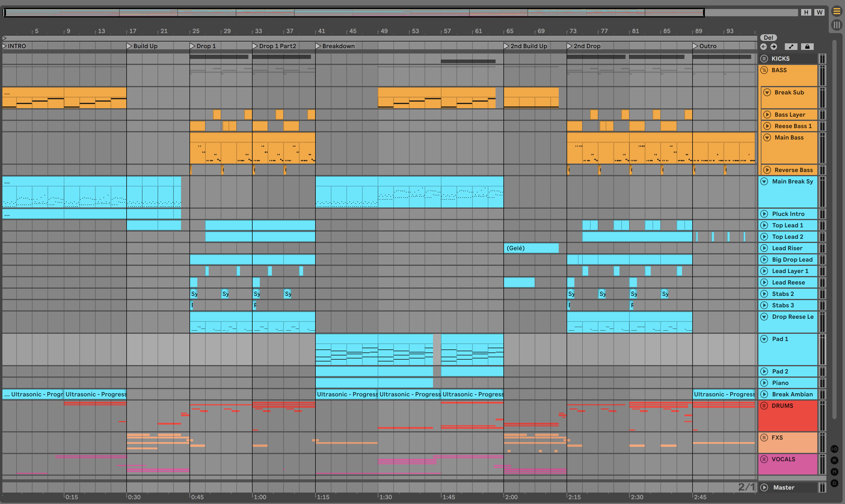Click the Pluck Intro track unfold icon

[764, 214]
